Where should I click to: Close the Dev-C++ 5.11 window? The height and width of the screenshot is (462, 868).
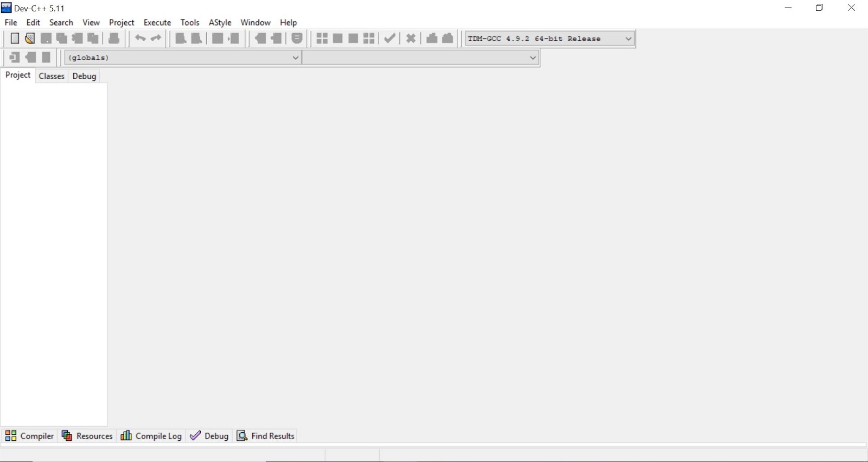(851, 8)
